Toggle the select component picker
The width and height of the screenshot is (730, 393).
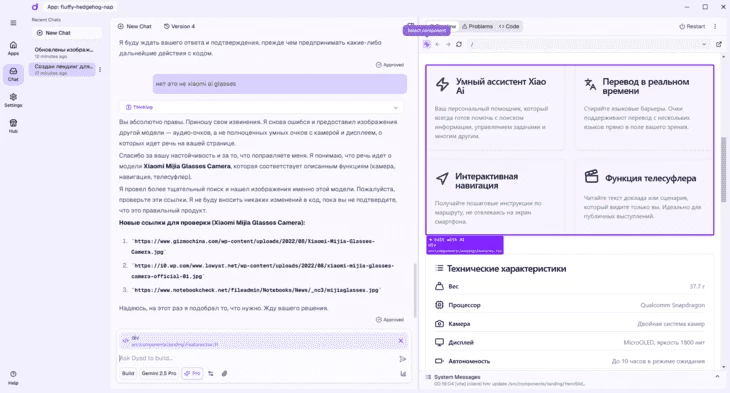tap(426, 44)
